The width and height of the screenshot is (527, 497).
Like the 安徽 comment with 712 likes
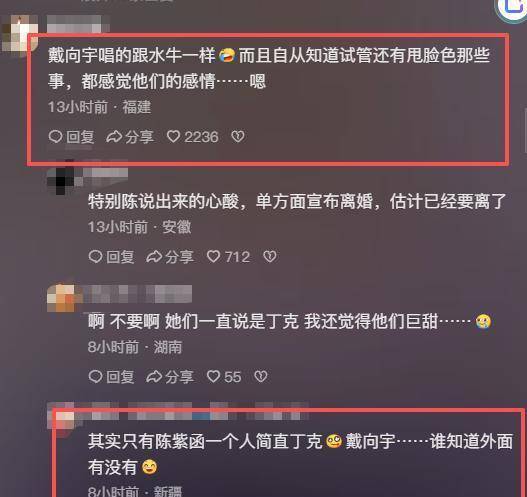pos(213,256)
